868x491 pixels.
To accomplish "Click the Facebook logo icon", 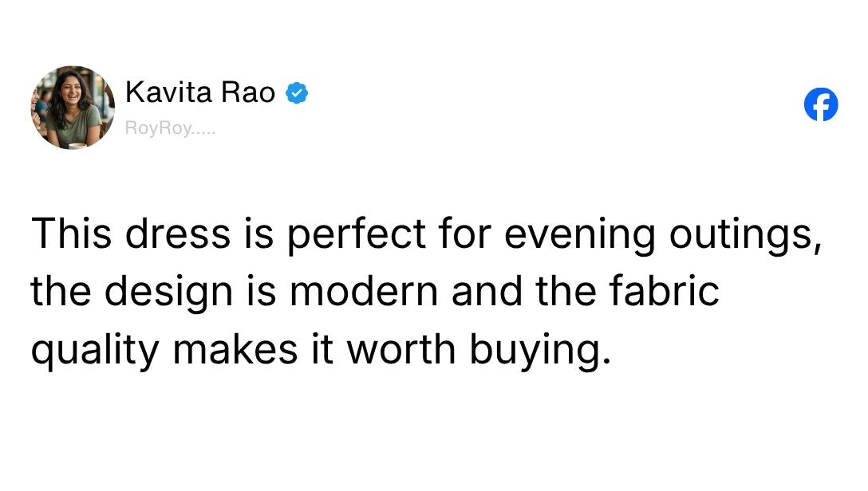I will pyautogui.click(x=821, y=104).
